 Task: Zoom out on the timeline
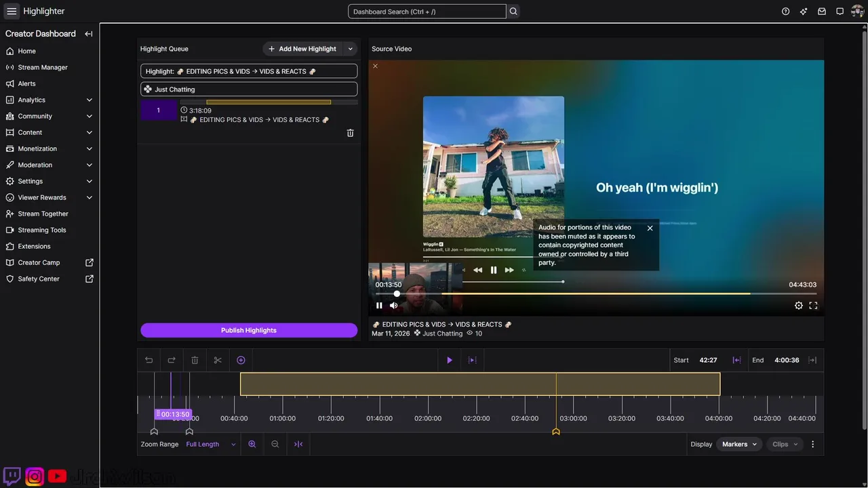tap(275, 444)
